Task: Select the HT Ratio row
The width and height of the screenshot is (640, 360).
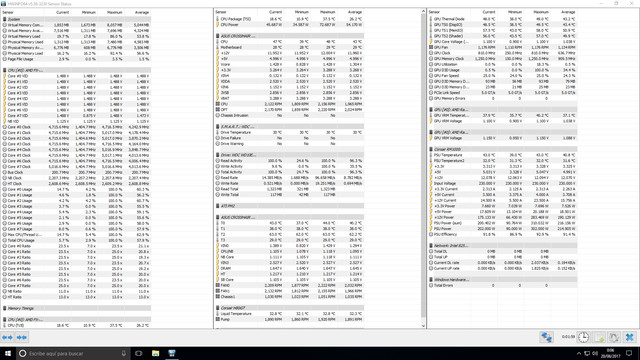Action: point(76,297)
